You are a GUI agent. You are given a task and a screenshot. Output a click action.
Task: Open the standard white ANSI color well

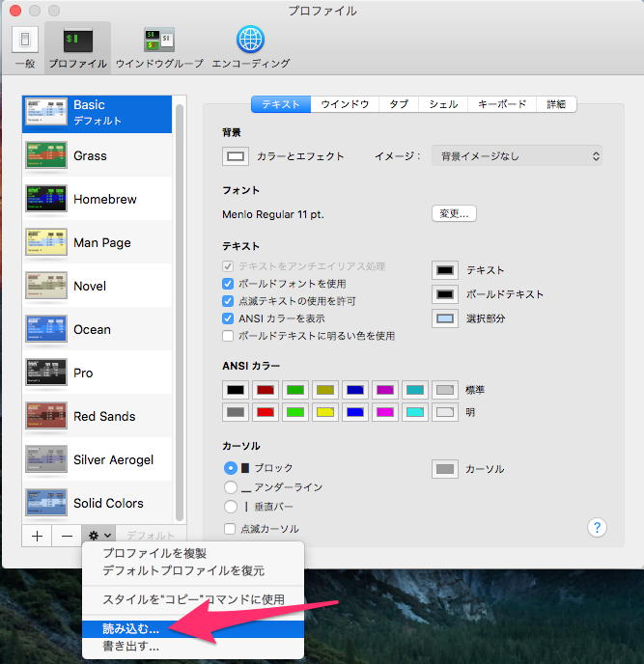[445, 390]
